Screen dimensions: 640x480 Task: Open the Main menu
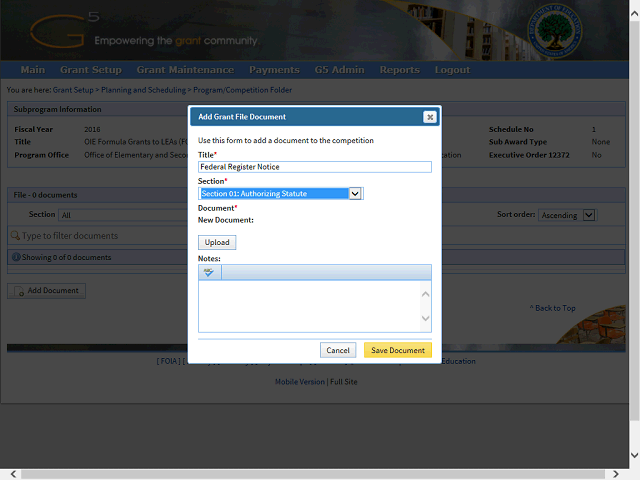33,70
